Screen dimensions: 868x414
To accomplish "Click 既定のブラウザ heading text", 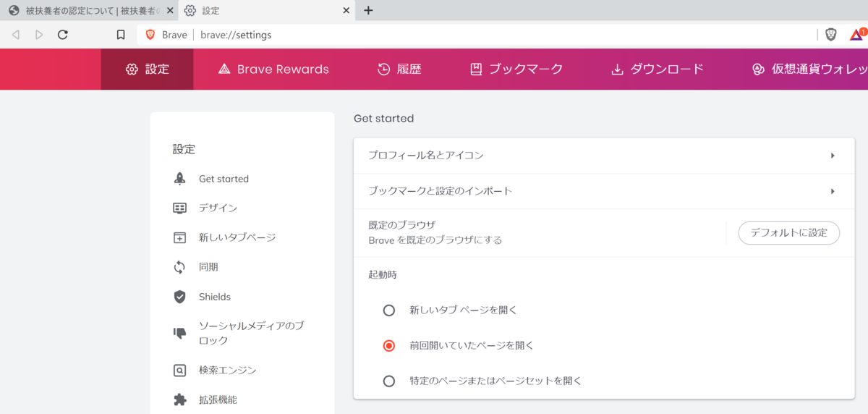I will pos(401,225).
